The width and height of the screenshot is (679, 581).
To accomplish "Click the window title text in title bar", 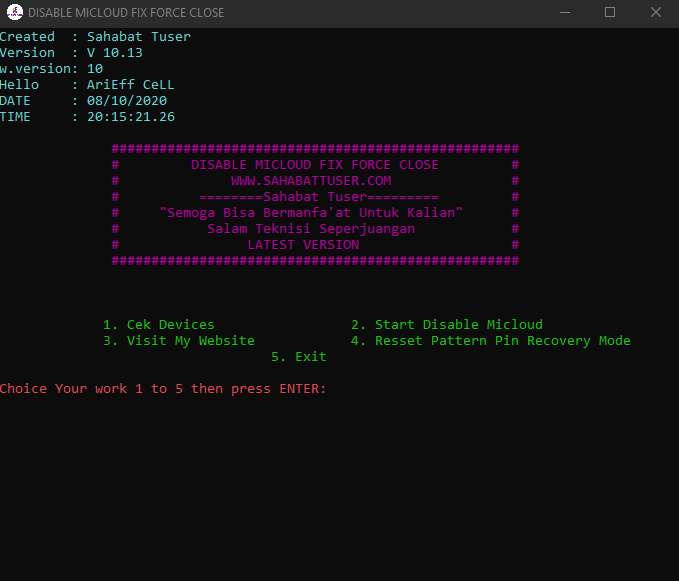I will 126,13.
